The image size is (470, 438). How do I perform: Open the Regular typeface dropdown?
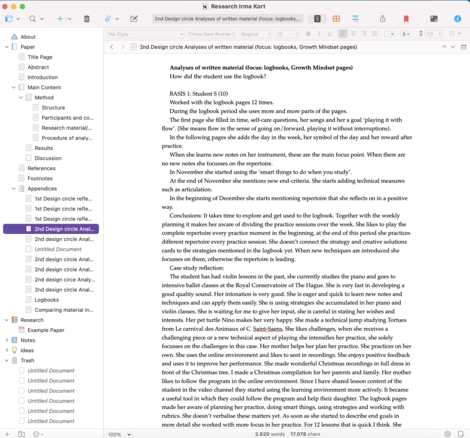point(256,34)
